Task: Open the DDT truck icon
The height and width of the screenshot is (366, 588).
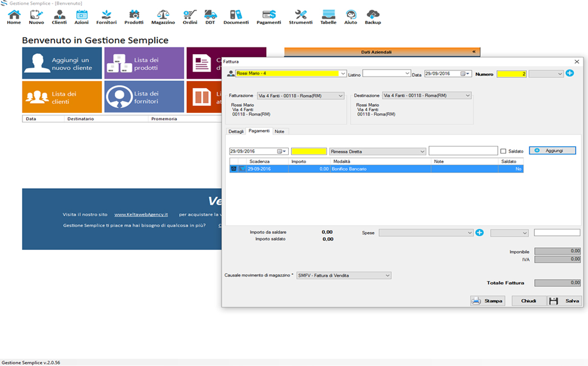Action: pyautogui.click(x=210, y=17)
